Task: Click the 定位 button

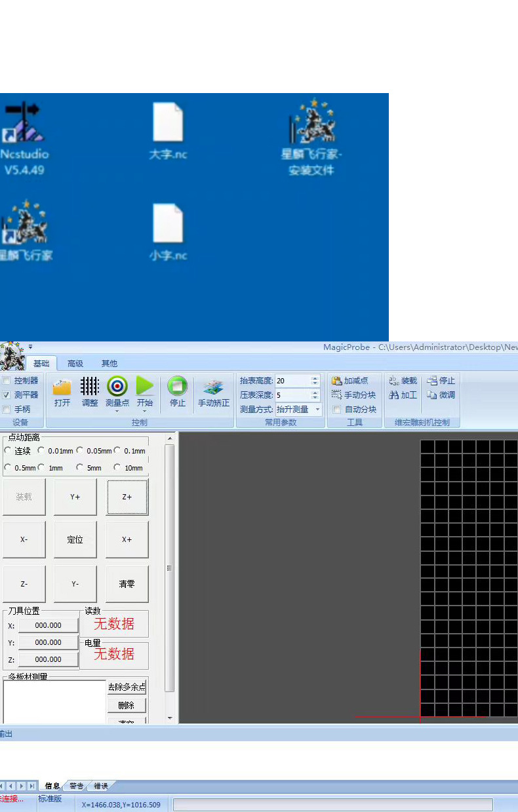Action: click(x=75, y=540)
